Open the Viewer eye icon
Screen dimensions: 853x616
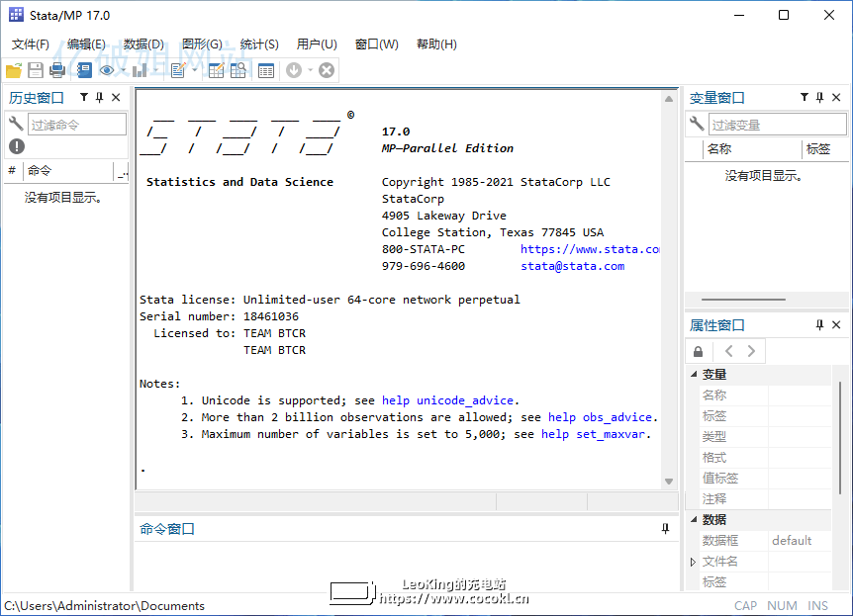tap(107, 70)
